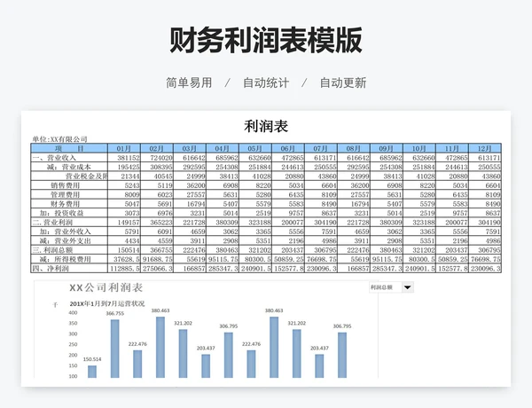
Task: Click the chart bar labeled 150.514
Action: pos(92,372)
